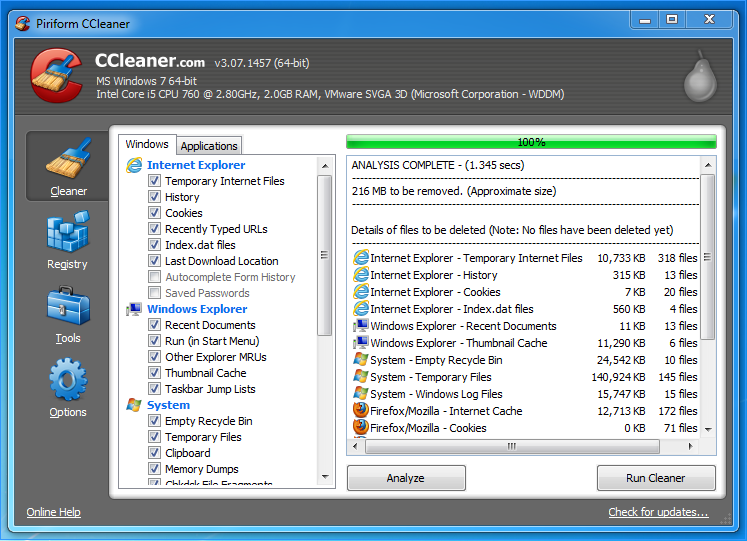This screenshot has width=747, height=541.
Task: Open the Registry section cubes icon
Action: coord(68,232)
